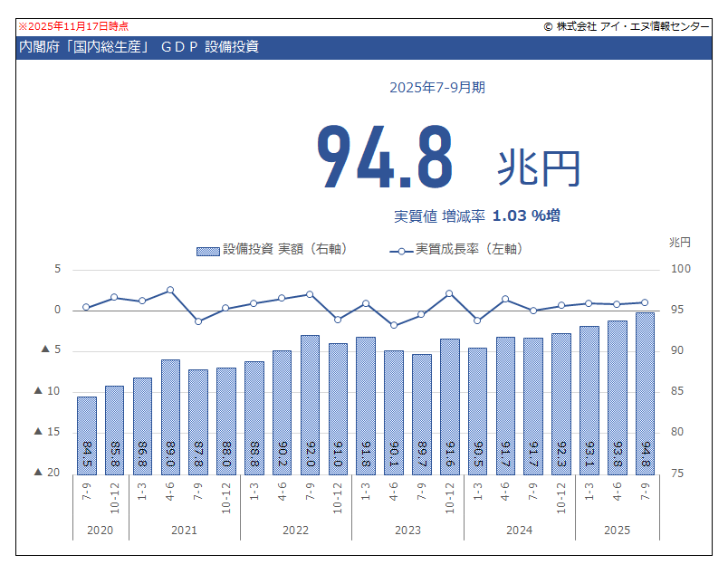Click the last growth line marker for 2025
The image size is (728, 574).
click(645, 302)
